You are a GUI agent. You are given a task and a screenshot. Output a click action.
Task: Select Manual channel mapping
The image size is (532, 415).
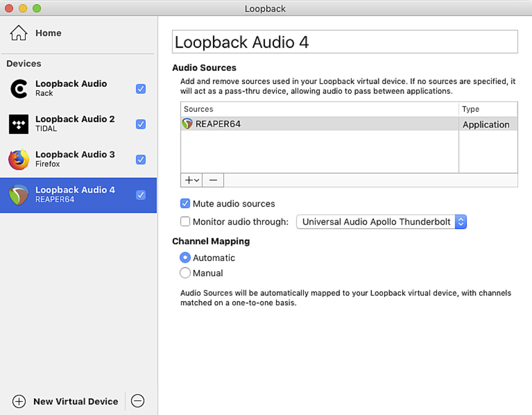pos(185,273)
